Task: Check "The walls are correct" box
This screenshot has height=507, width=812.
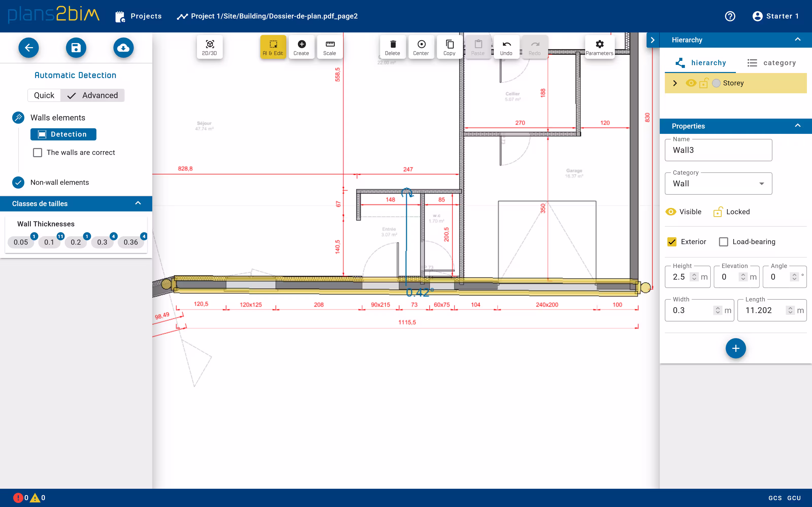Action: pos(38,153)
